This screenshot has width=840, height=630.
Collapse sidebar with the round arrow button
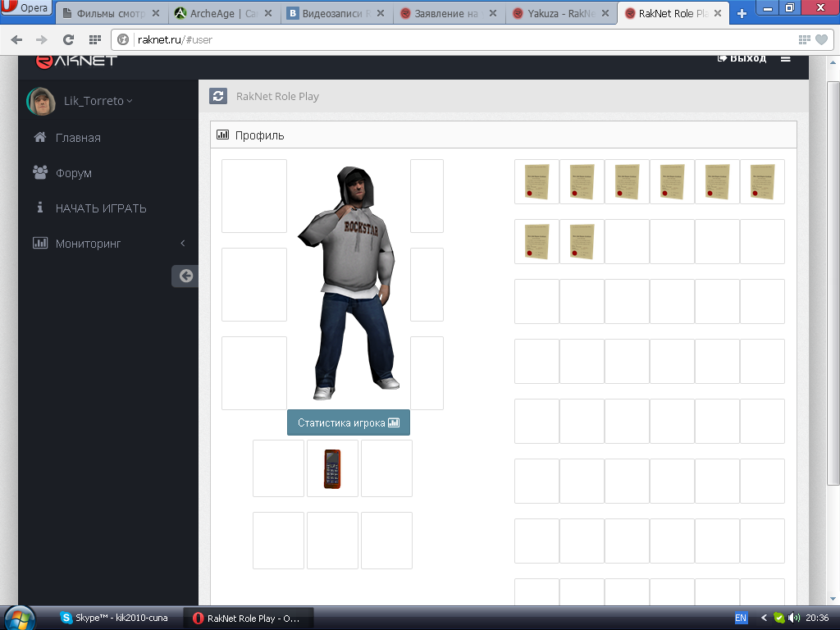pos(185,276)
